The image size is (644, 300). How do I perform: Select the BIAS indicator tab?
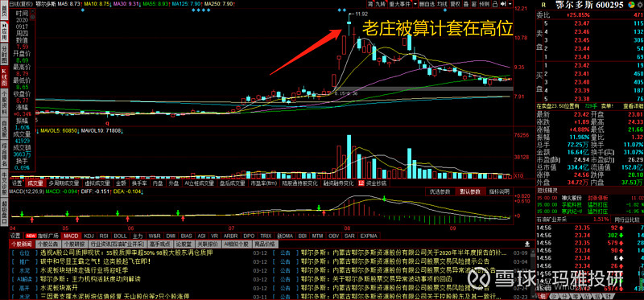coord(186,236)
